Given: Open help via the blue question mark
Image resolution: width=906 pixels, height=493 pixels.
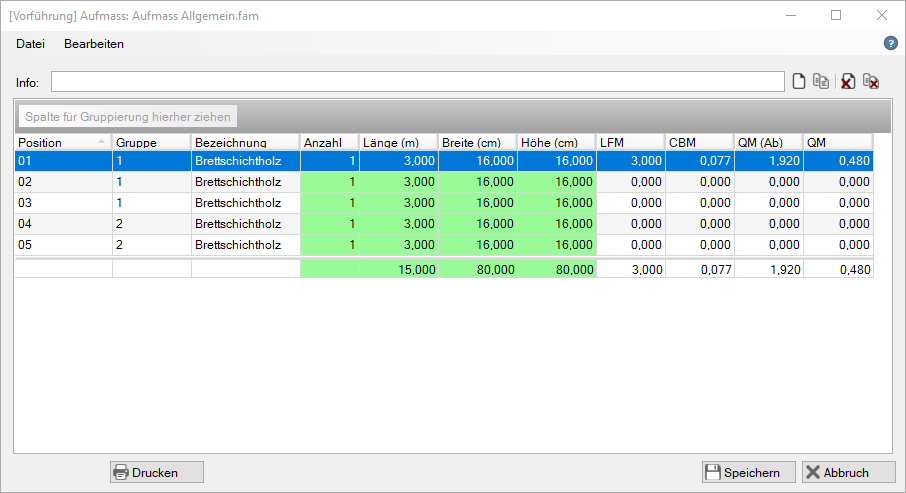Looking at the screenshot, I should click(x=890, y=44).
